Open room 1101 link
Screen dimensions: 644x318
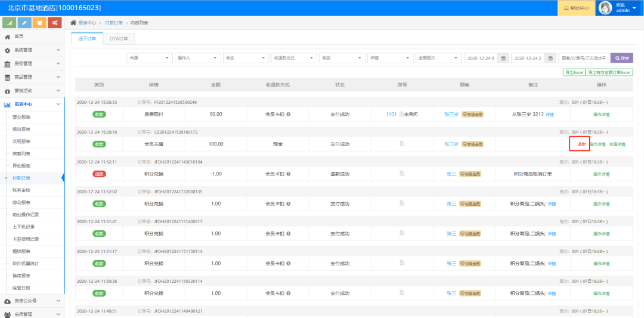[x=391, y=114]
